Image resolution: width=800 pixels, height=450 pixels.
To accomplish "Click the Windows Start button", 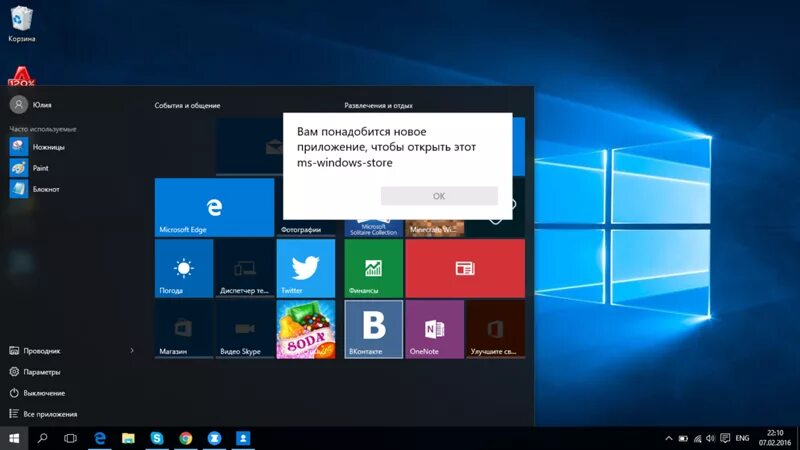I will click(x=14, y=438).
